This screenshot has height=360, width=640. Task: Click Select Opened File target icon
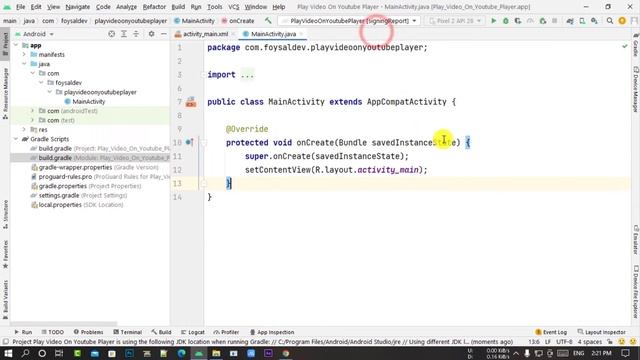[x=111, y=34]
